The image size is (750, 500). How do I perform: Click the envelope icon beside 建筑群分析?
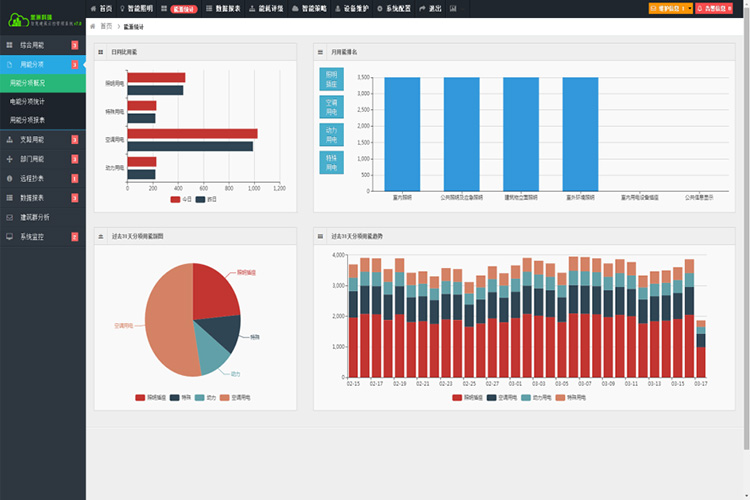[9, 217]
